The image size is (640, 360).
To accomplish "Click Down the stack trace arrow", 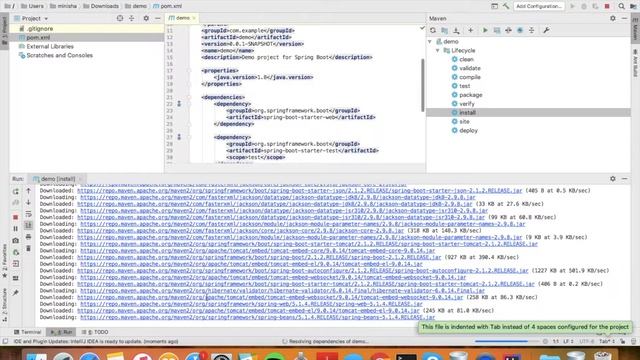I will click(x=28, y=202).
